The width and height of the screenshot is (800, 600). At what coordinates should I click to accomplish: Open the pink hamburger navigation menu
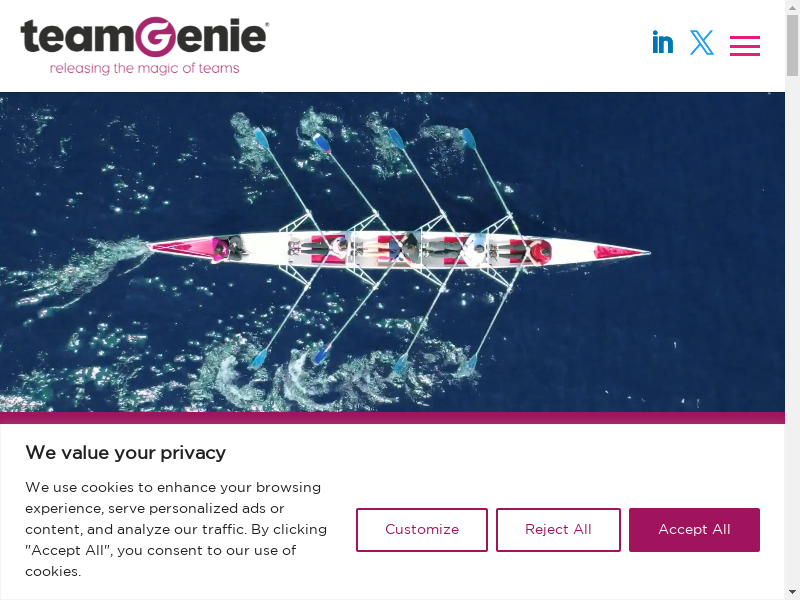tap(744, 45)
